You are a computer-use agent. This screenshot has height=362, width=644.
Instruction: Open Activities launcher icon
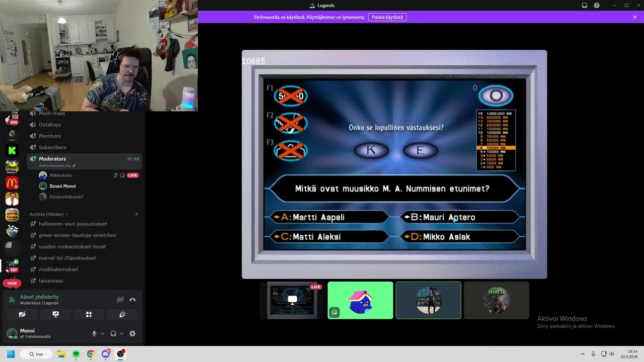89,314
